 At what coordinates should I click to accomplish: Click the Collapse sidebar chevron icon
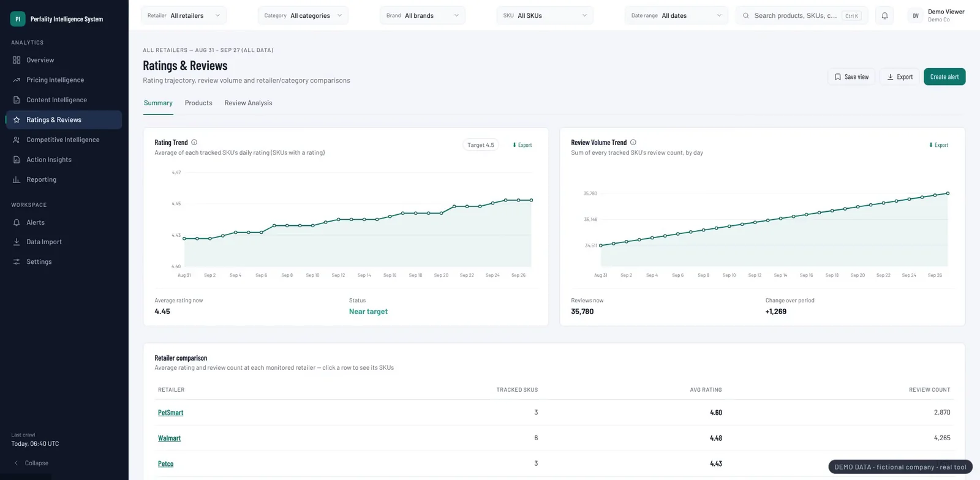point(16,463)
